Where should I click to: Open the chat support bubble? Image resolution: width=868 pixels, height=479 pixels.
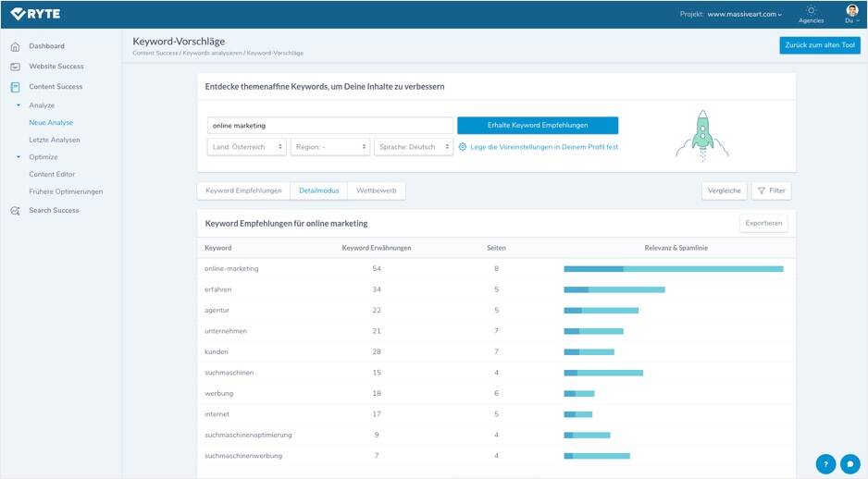849,464
